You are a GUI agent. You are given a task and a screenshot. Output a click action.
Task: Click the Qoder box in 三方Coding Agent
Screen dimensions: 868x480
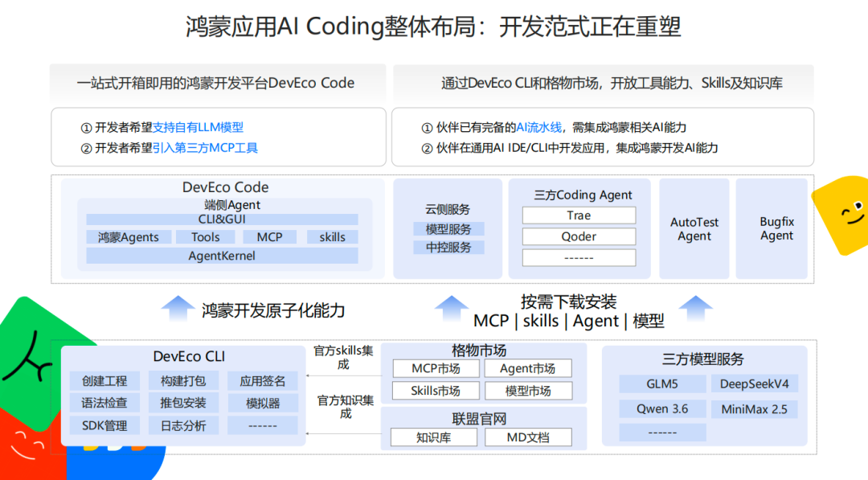579,236
